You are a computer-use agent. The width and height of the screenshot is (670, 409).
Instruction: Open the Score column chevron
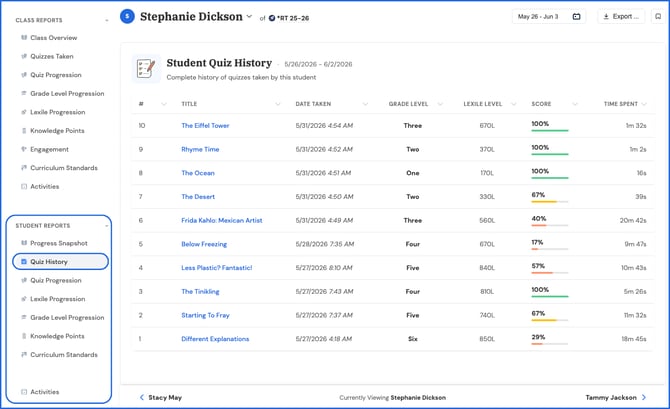575,104
